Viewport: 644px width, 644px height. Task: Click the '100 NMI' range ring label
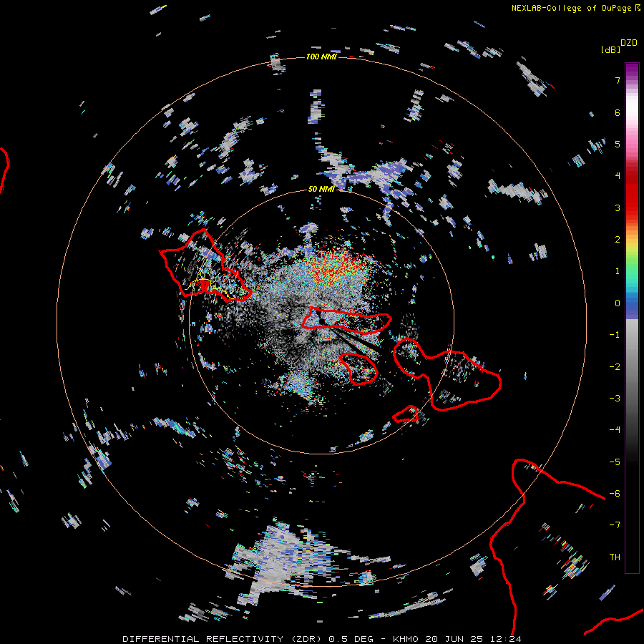321,57
